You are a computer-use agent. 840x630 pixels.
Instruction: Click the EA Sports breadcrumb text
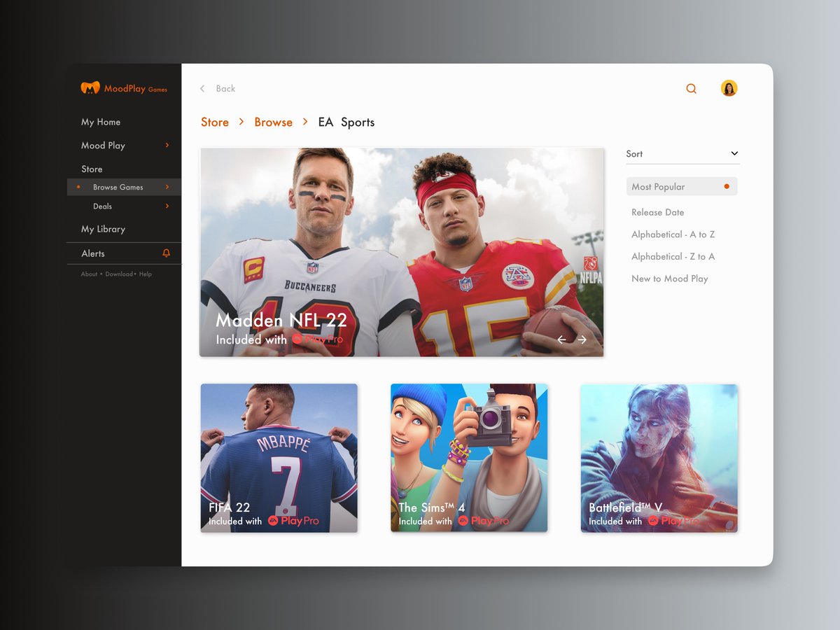coord(346,122)
